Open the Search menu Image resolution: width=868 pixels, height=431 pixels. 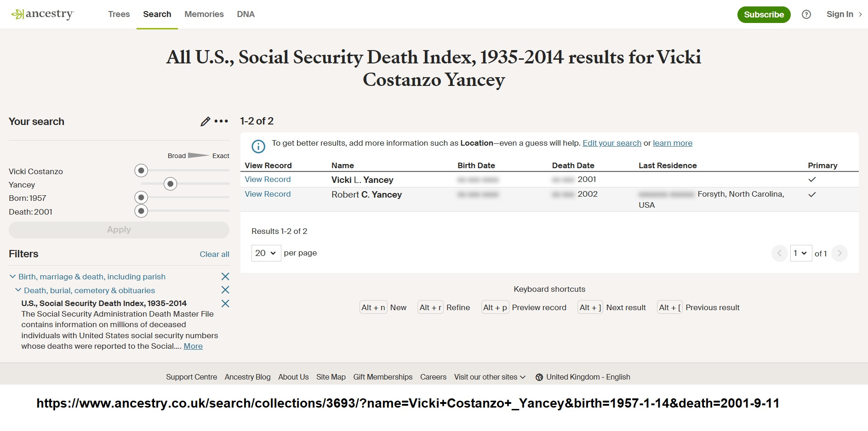pyautogui.click(x=157, y=14)
